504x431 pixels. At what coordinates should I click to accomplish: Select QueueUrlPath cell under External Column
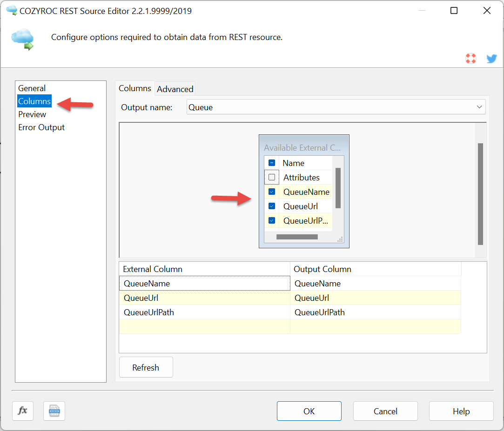pos(205,312)
